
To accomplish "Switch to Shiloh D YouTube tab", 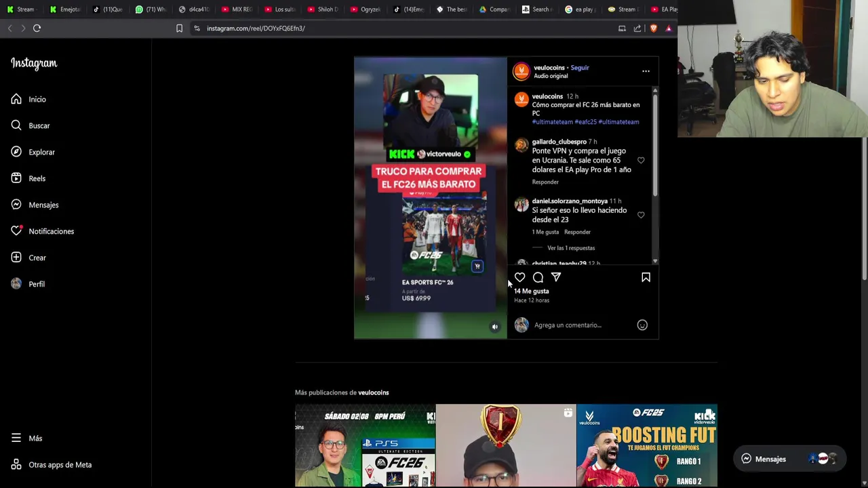I will [x=323, y=9].
